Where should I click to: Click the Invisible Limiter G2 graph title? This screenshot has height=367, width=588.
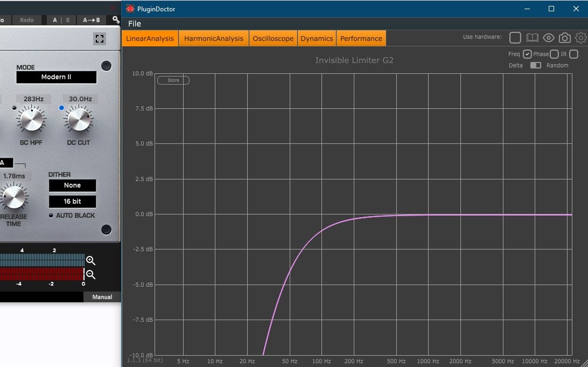click(354, 60)
